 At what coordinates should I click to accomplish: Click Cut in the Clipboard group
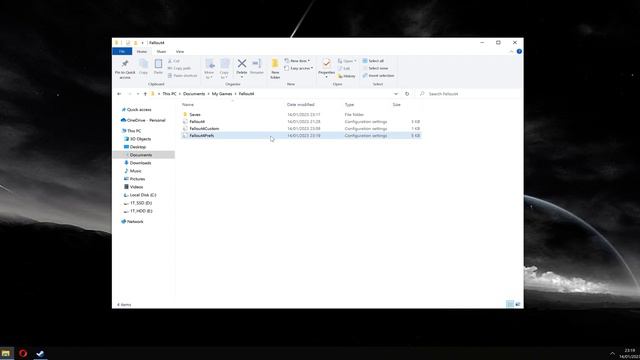coord(174,61)
